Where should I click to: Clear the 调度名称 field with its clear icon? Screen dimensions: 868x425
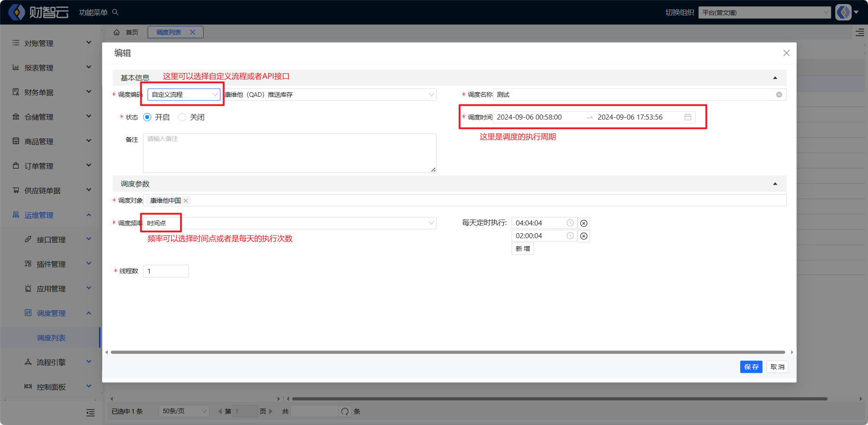779,95
